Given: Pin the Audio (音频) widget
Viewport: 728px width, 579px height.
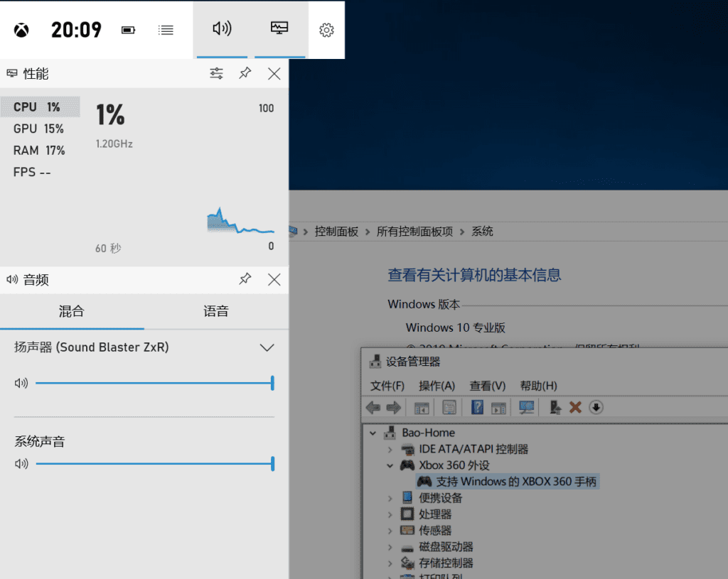Looking at the screenshot, I should [x=245, y=279].
